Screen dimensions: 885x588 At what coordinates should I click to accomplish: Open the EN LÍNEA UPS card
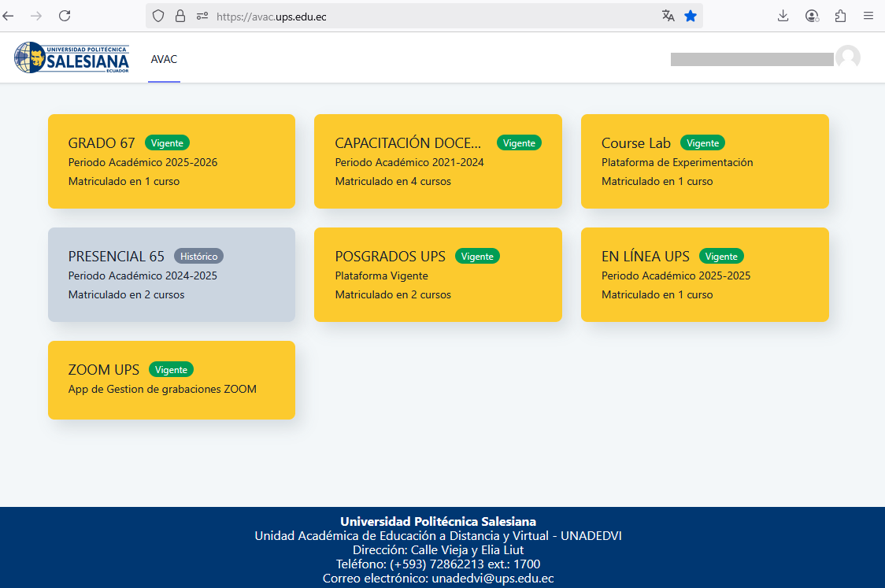click(705, 275)
